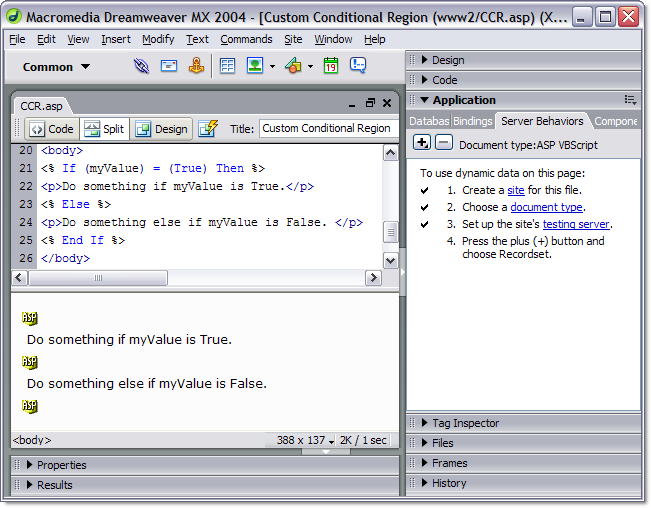Click the Insert Image icon
Image resolution: width=651 pixels, height=508 pixels.
(255, 66)
